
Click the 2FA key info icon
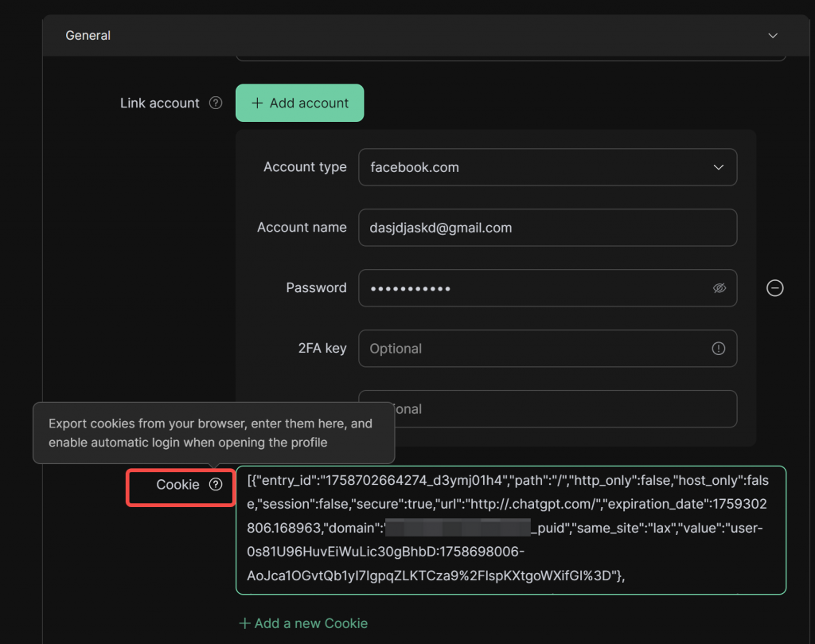click(719, 349)
